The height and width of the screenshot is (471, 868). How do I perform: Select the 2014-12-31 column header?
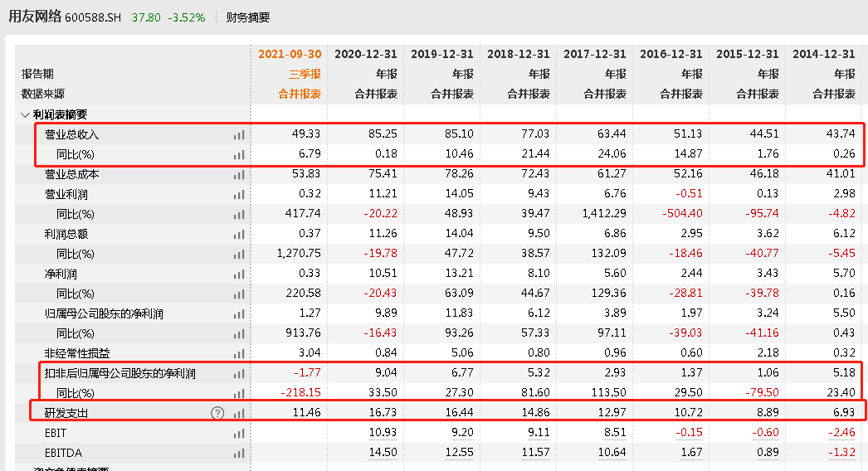tap(824, 54)
